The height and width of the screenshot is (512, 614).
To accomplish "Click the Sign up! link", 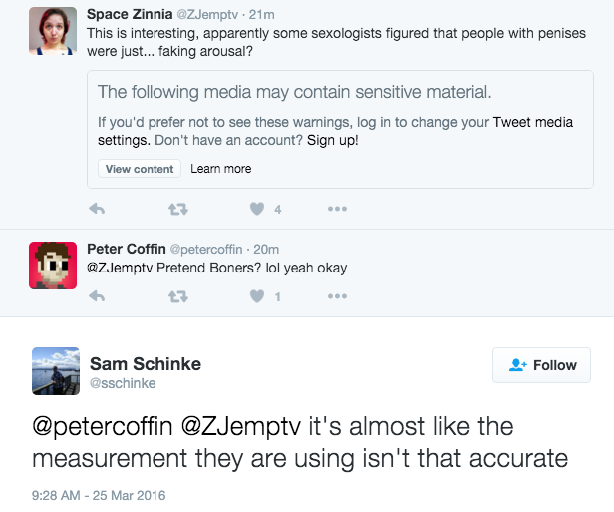I will 332,140.
